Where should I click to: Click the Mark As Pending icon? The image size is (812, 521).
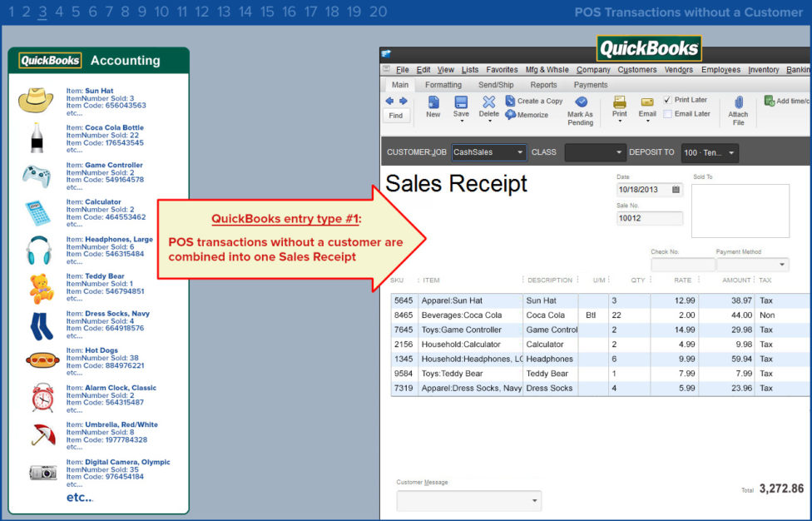(581, 102)
